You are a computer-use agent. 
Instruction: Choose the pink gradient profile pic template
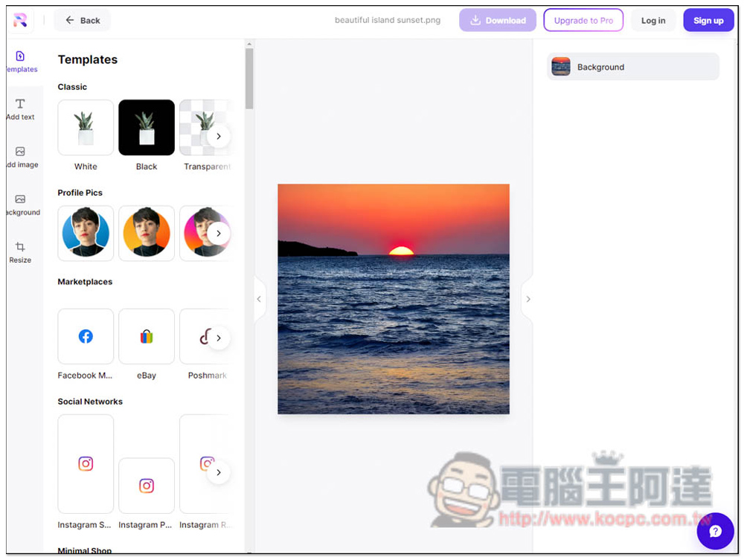coord(196,234)
